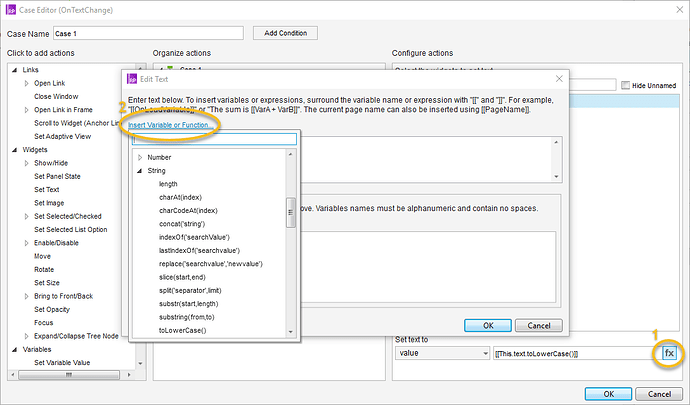Close the Edit Text dialog
This screenshot has height=405, width=690.
pos(559,78)
